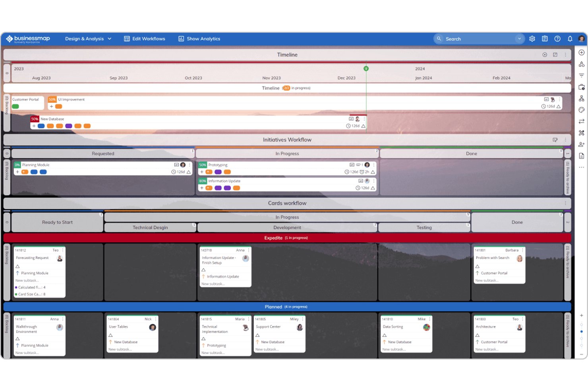Open the help question mark icon

coord(557,39)
